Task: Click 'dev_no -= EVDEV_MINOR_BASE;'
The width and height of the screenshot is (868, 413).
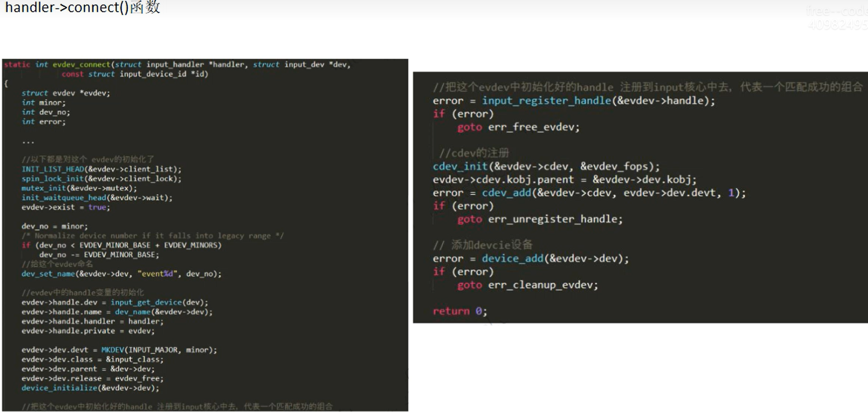Action: point(99,255)
